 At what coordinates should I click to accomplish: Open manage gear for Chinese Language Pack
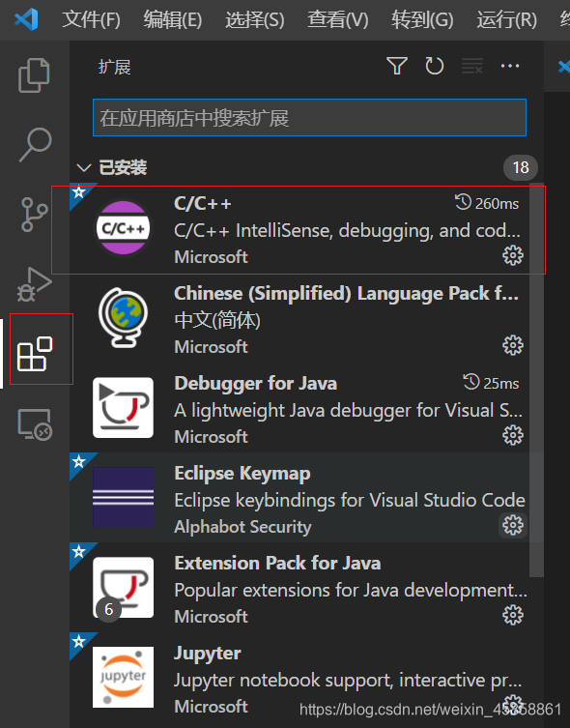[x=513, y=345]
